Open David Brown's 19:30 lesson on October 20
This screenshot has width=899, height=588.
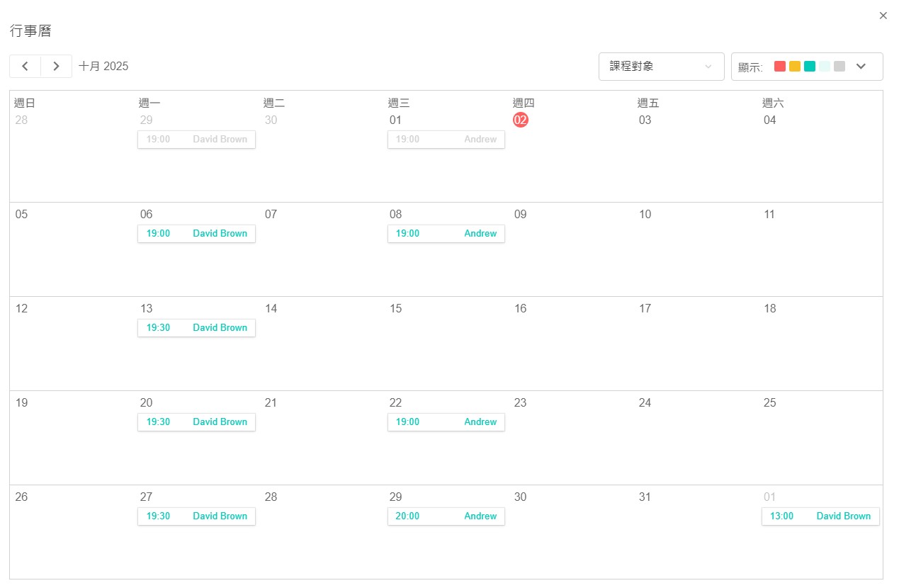pyautogui.click(x=196, y=422)
